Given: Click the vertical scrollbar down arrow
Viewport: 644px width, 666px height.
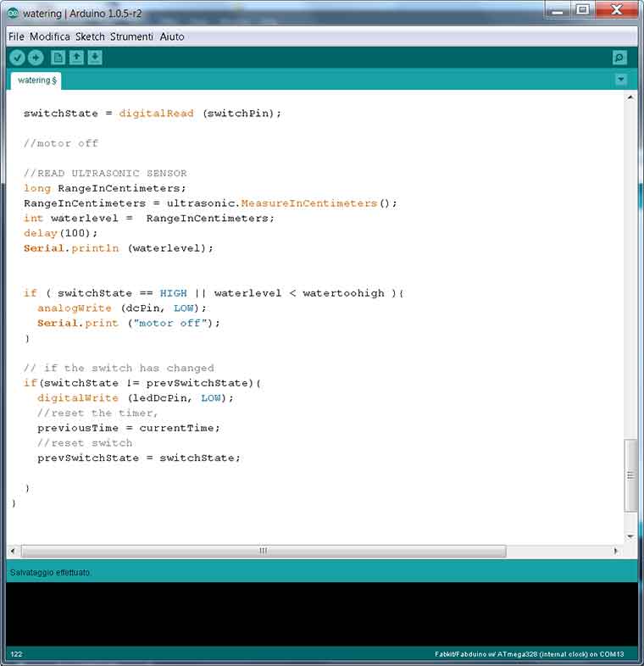Looking at the screenshot, I should [630, 536].
